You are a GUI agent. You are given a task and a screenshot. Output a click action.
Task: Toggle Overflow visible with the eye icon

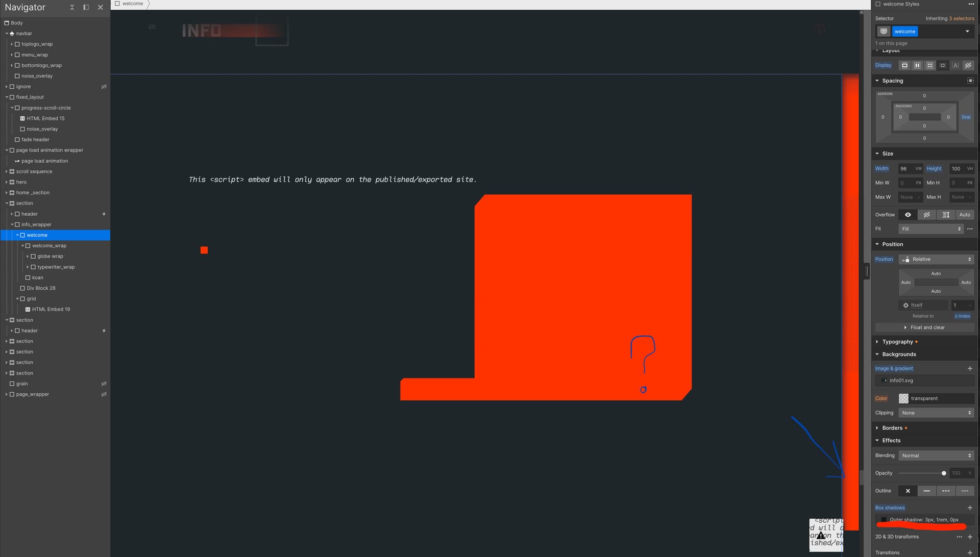(x=908, y=215)
